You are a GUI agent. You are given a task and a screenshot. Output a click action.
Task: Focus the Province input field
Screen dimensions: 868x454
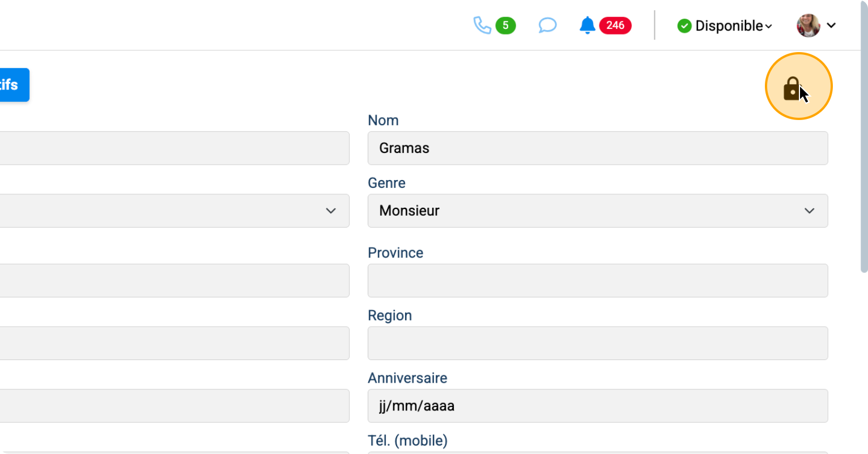(x=597, y=281)
